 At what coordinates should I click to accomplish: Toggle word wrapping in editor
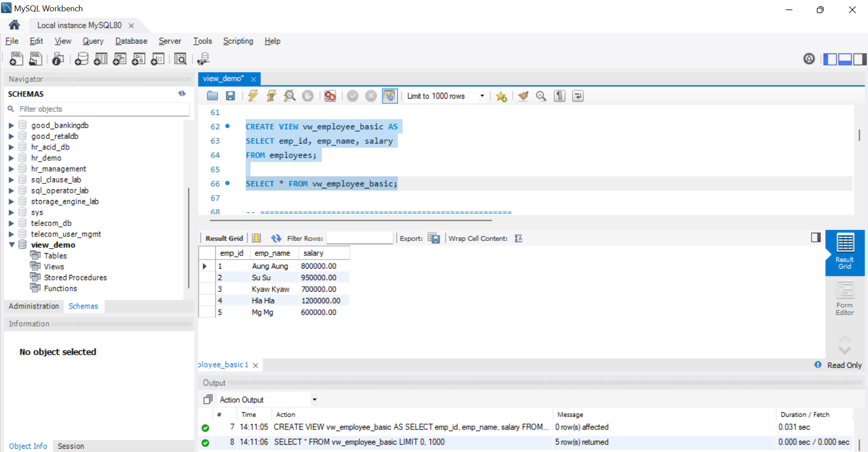click(x=578, y=96)
